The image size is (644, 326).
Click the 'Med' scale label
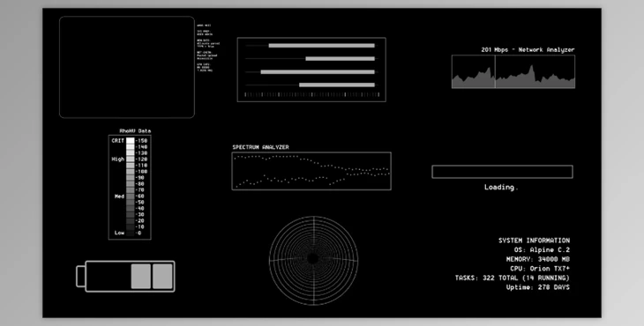(119, 196)
